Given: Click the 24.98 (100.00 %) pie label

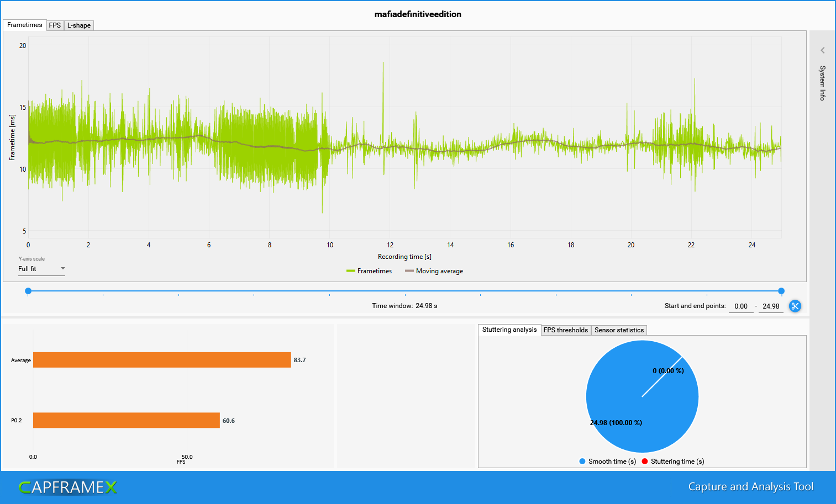Looking at the screenshot, I should [616, 423].
